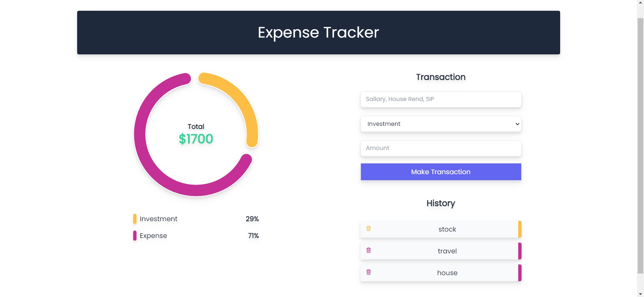Click the yellow Investment legend marker
Screen dimensions: 644x297
coord(135,219)
